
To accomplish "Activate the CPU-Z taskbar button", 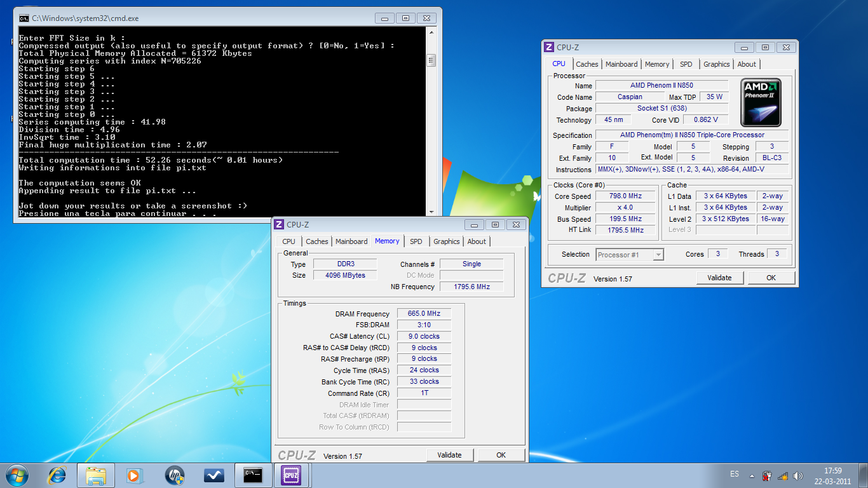I will (x=291, y=475).
